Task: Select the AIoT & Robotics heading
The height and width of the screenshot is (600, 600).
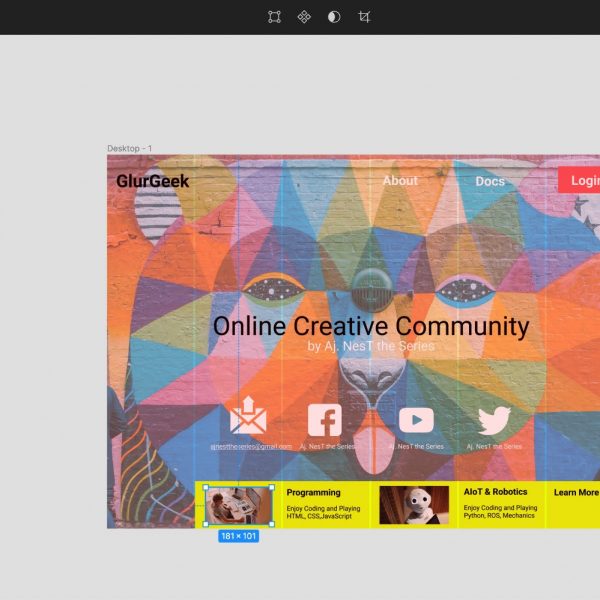Action: click(496, 493)
